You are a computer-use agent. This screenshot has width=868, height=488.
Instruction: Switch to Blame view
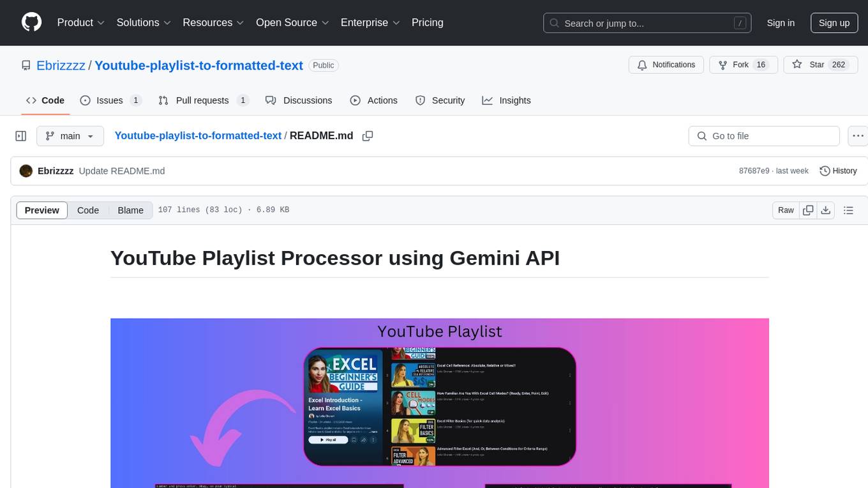coord(131,210)
